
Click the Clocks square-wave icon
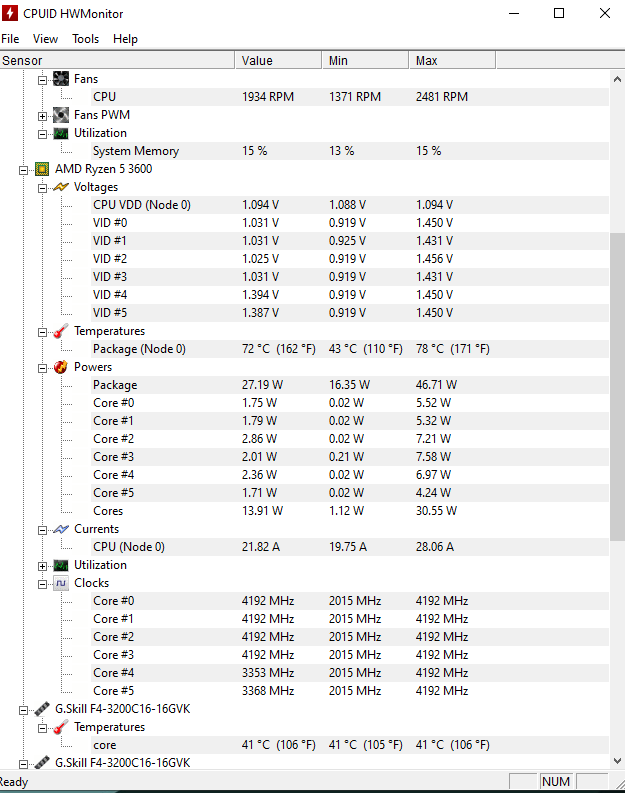click(61, 583)
